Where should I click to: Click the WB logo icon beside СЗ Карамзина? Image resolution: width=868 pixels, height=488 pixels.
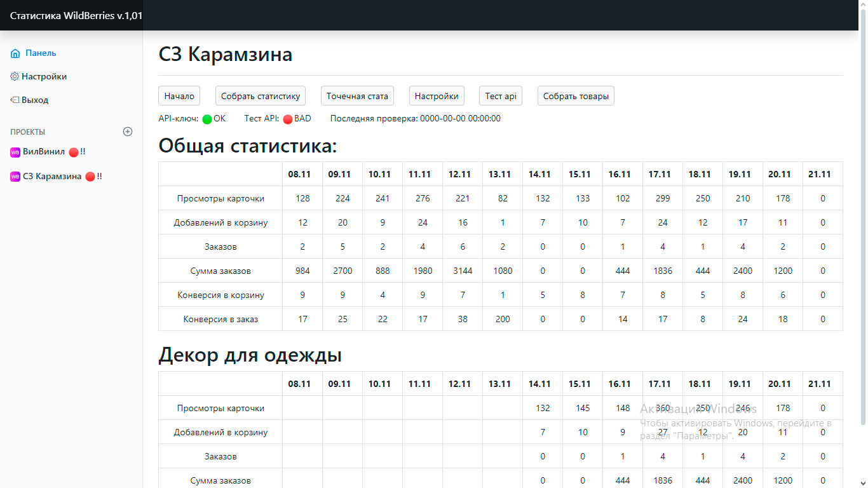pyautogui.click(x=15, y=177)
